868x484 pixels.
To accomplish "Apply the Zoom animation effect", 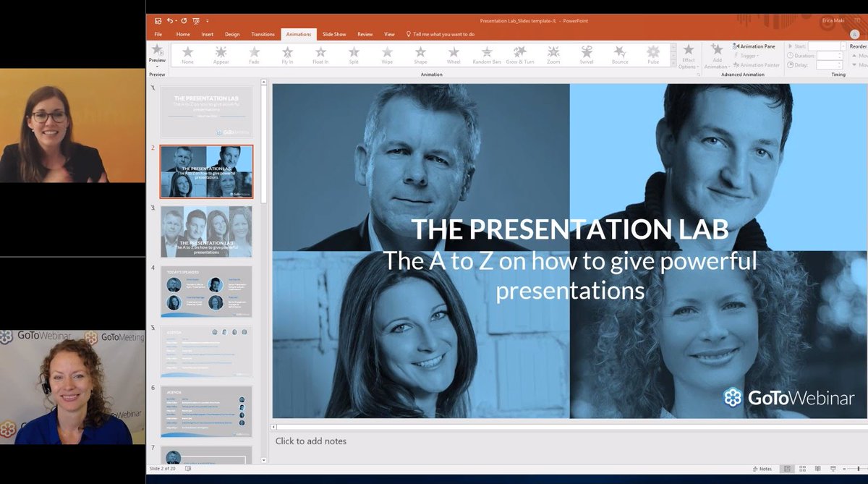I will (x=553, y=55).
